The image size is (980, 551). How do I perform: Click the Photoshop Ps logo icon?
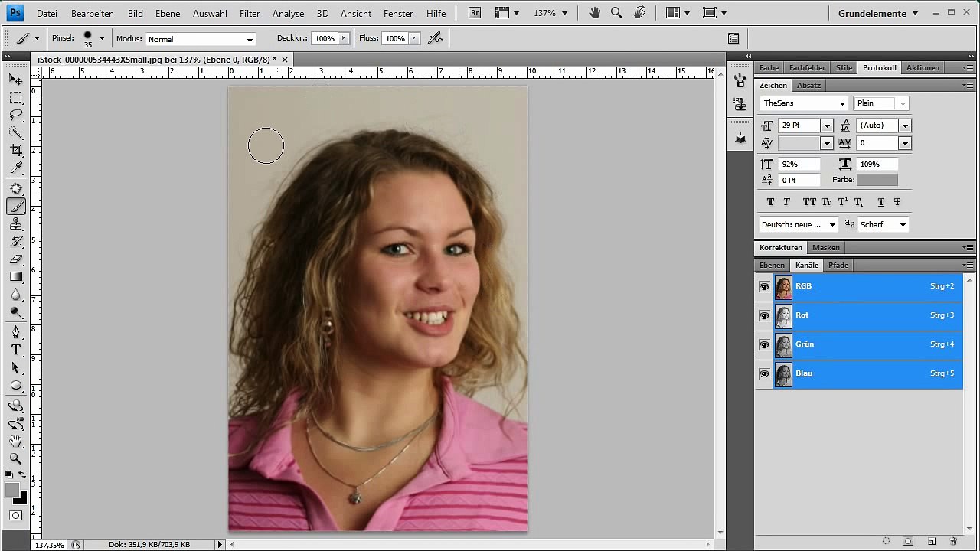tap(15, 13)
